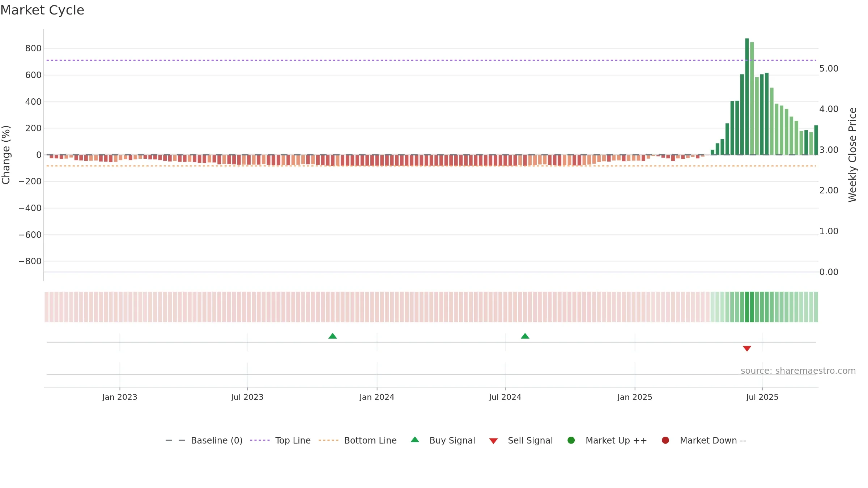Click the green Market Up ++ dot

pyautogui.click(x=571, y=440)
